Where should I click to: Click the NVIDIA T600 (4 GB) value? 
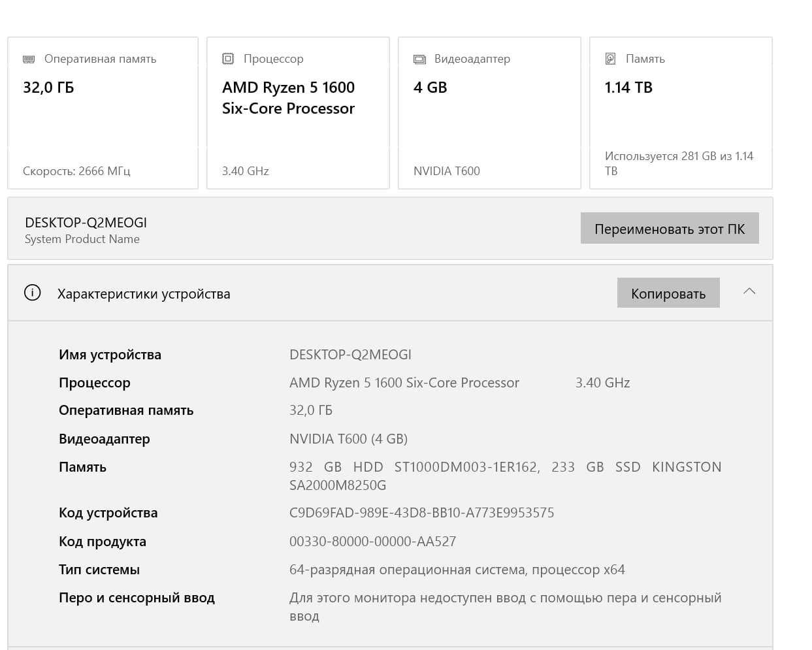point(348,439)
